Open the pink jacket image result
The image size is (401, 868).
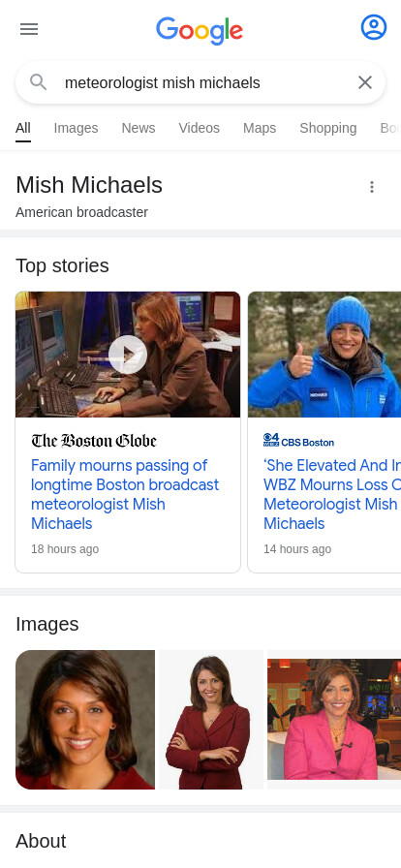pos(334,720)
